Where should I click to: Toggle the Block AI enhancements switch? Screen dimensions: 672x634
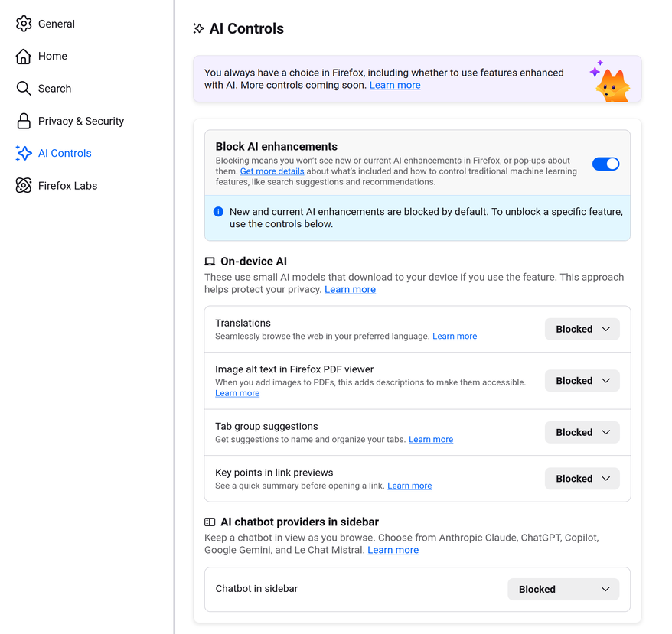(605, 164)
